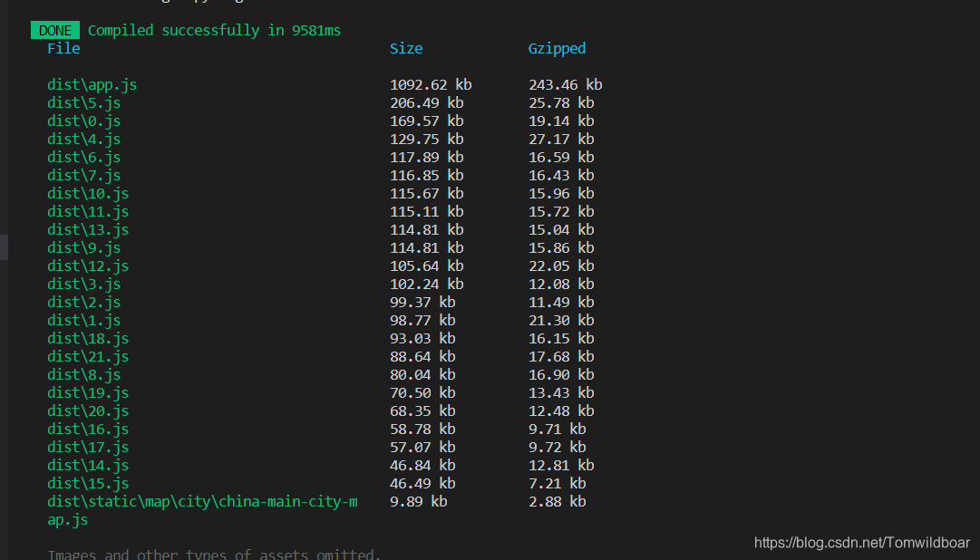Click the dist\12.js file name
This screenshot has height=560, width=980.
88,266
